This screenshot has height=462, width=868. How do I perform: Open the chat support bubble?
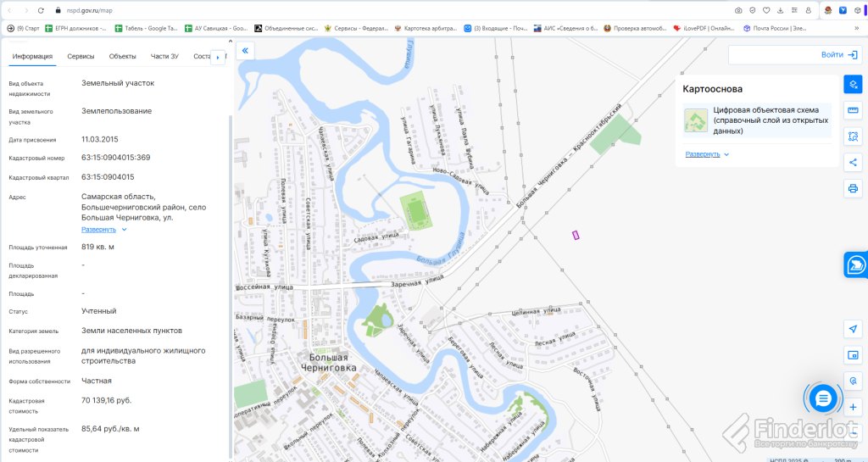coord(823,398)
